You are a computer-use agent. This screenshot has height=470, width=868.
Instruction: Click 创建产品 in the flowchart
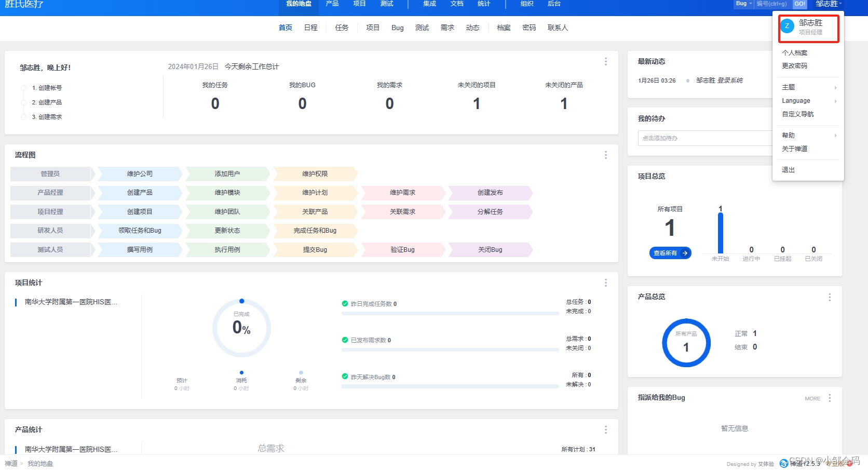tap(140, 193)
